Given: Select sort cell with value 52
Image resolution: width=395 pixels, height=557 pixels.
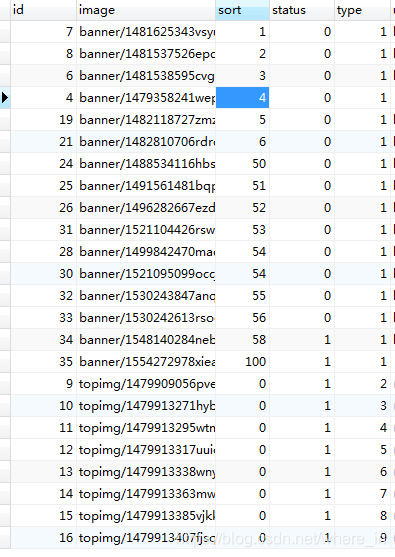Looking at the screenshot, I should [x=242, y=207].
